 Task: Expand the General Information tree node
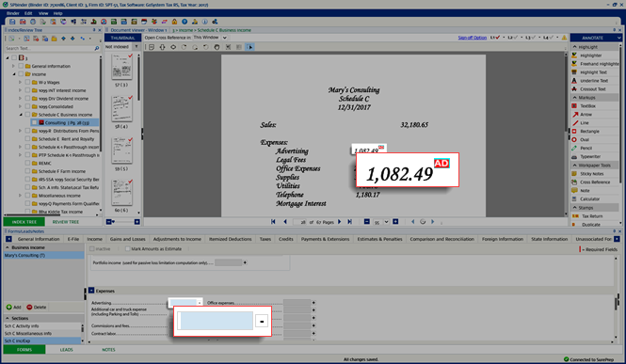coord(13,66)
